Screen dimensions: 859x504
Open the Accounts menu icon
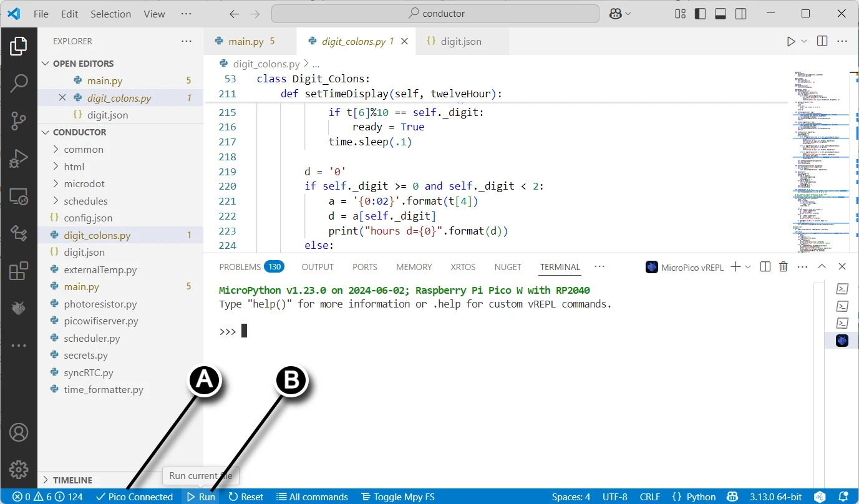(19, 432)
